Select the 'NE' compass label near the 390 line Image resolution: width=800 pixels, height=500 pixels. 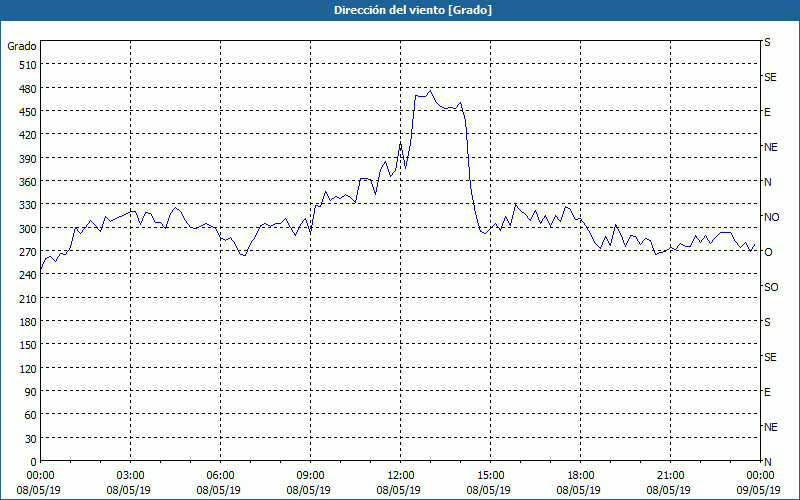coord(771,147)
